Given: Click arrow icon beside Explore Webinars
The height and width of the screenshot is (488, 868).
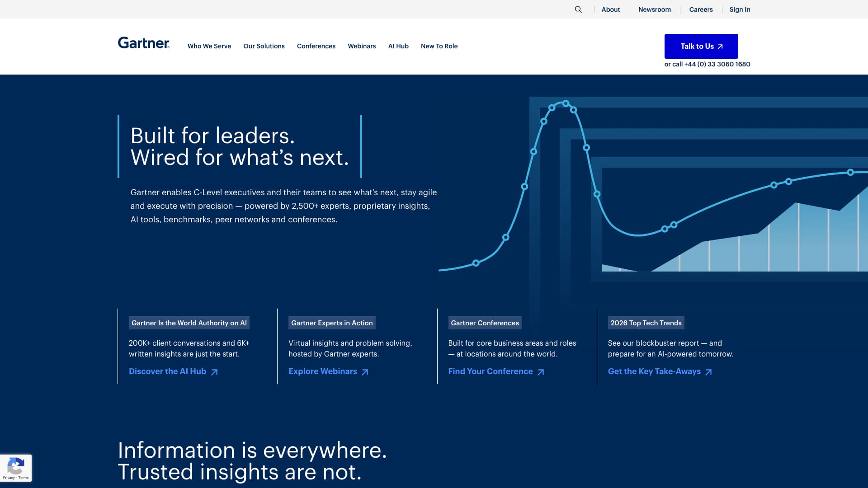Looking at the screenshot, I should click(365, 372).
